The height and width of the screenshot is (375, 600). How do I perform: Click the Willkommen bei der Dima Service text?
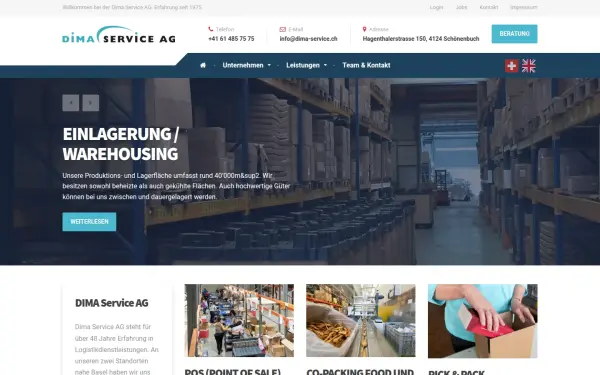pyautogui.click(x=132, y=7)
